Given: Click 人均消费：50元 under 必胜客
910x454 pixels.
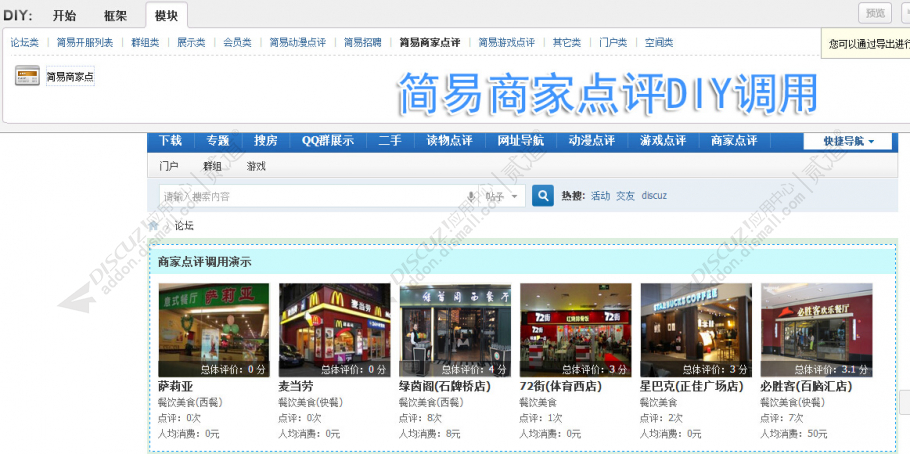Looking at the screenshot, I should [x=794, y=434].
